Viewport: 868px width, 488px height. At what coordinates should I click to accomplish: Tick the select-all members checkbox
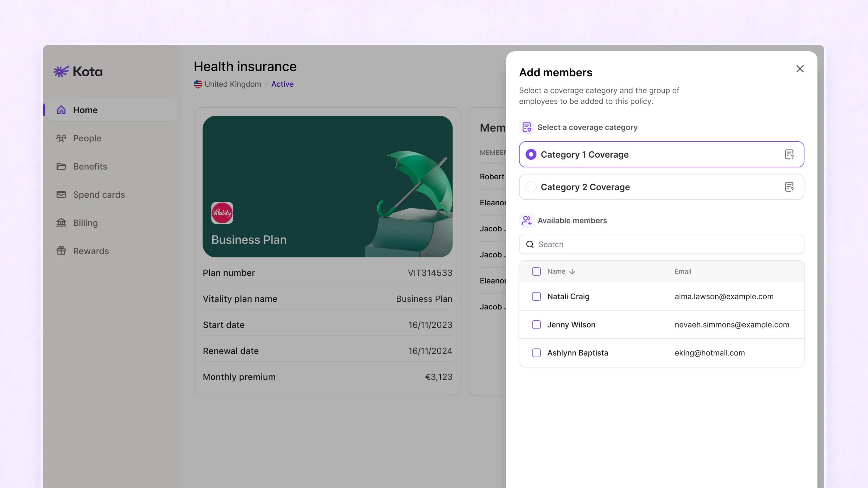click(536, 271)
